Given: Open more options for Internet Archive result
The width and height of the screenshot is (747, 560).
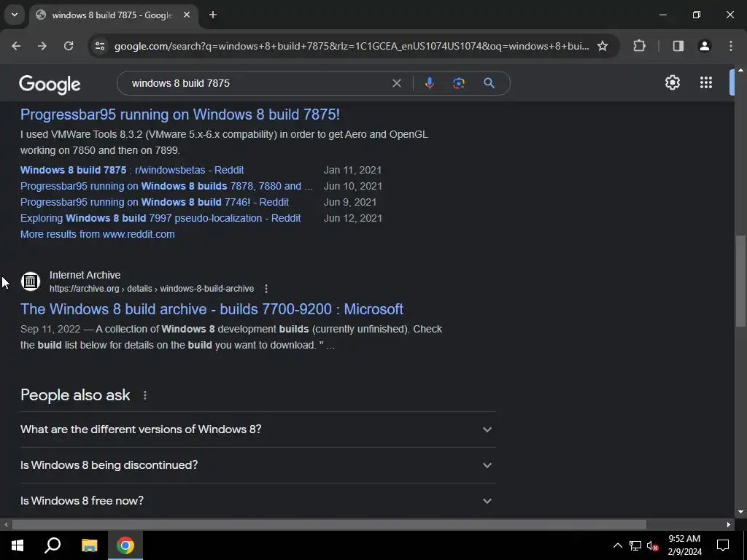Looking at the screenshot, I should tap(266, 289).
